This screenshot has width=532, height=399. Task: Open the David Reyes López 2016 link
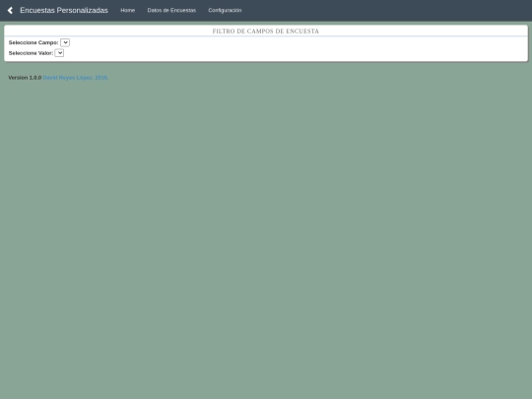tap(76, 78)
